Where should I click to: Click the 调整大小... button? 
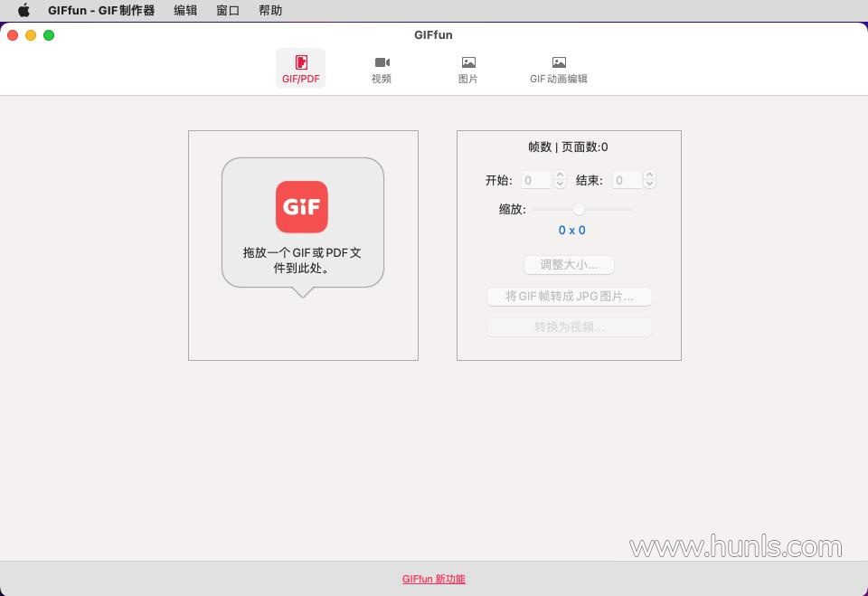coord(569,265)
